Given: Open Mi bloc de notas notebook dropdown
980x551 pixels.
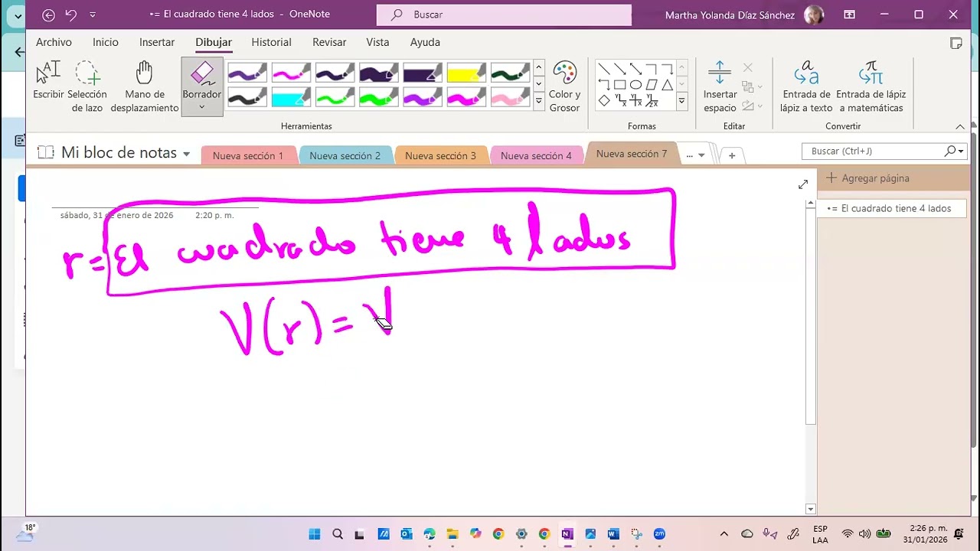Looking at the screenshot, I should click(x=186, y=154).
